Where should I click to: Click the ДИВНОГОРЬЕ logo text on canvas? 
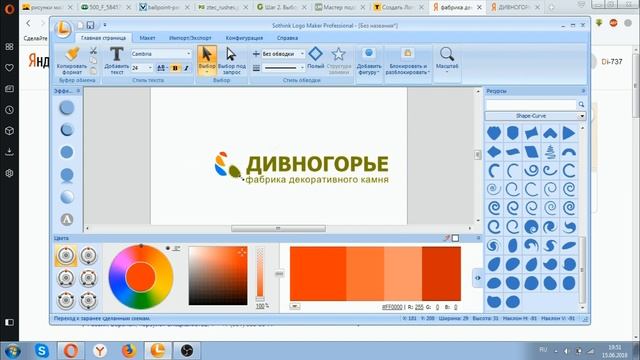[317, 164]
